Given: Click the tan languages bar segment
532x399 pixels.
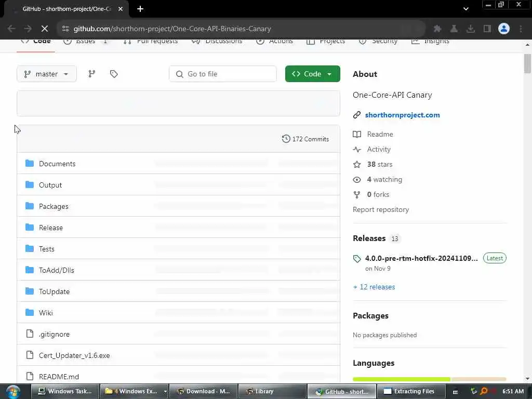Looking at the screenshot, I should tap(478, 379).
